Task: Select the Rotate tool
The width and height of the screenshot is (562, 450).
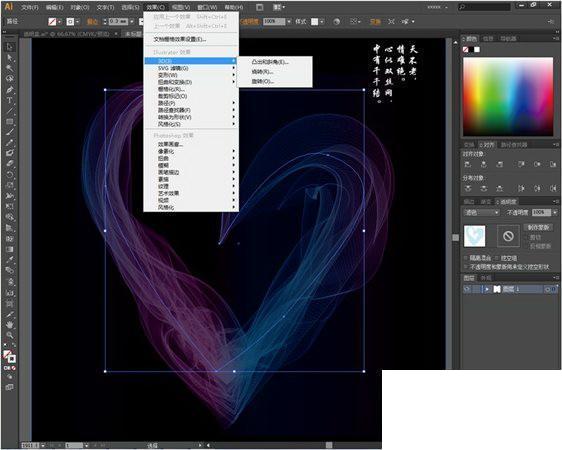Action: 9,174
